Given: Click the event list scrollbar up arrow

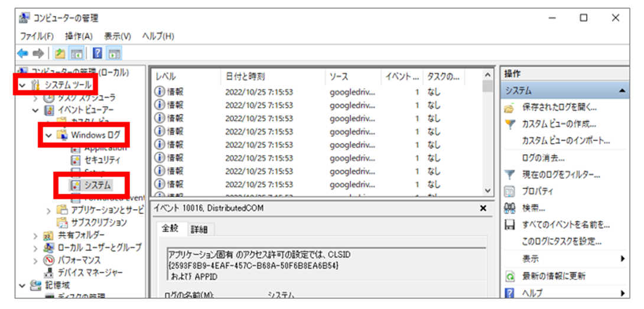Looking at the screenshot, I should point(487,75).
